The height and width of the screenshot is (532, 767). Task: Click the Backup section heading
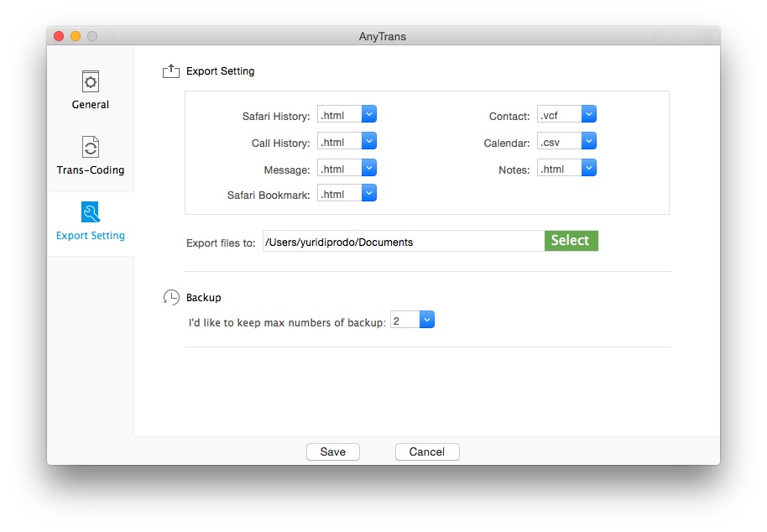coord(203,297)
